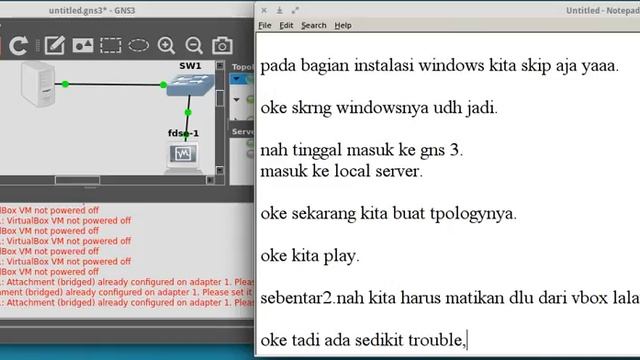Click the zoom out magnifier icon
This screenshot has height=360, width=640.
tap(194, 45)
